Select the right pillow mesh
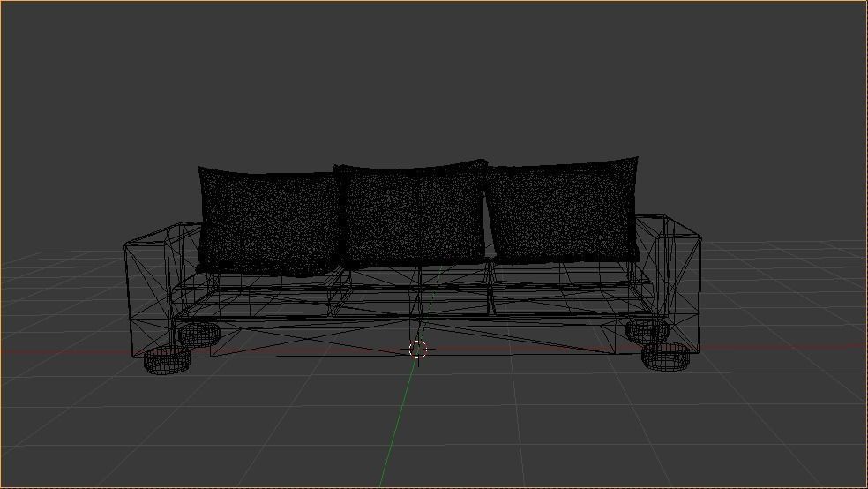 click(x=563, y=210)
